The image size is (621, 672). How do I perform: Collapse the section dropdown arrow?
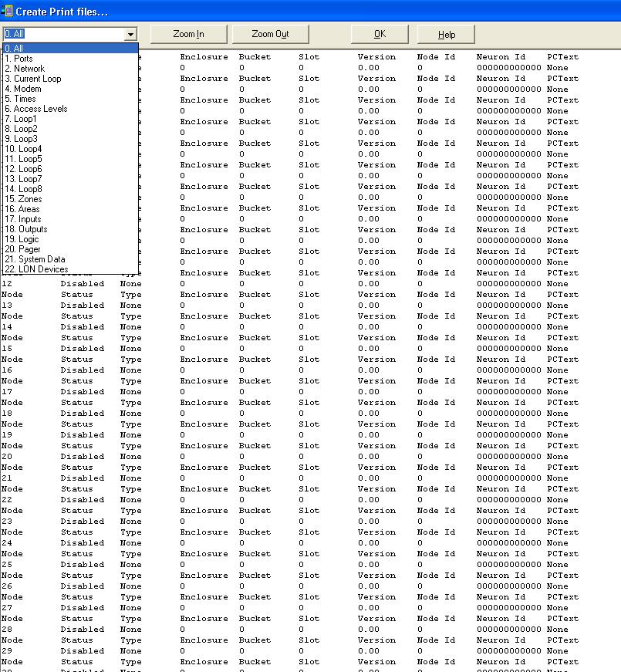(130, 34)
